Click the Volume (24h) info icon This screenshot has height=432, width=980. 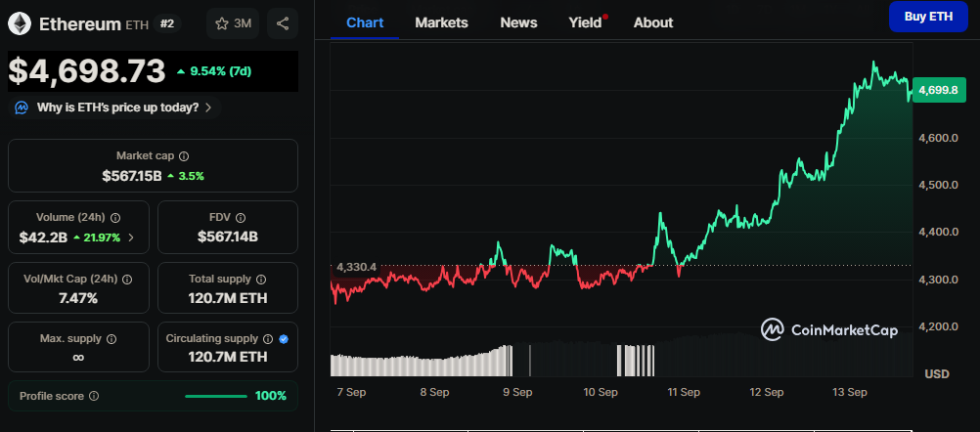pyautogui.click(x=115, y=218)
